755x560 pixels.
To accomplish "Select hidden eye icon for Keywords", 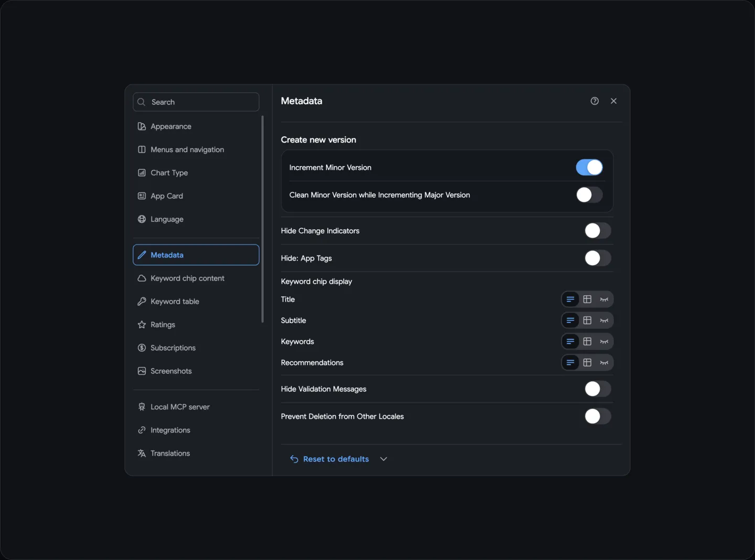I will pyautogui.click(x=604, y=341).
